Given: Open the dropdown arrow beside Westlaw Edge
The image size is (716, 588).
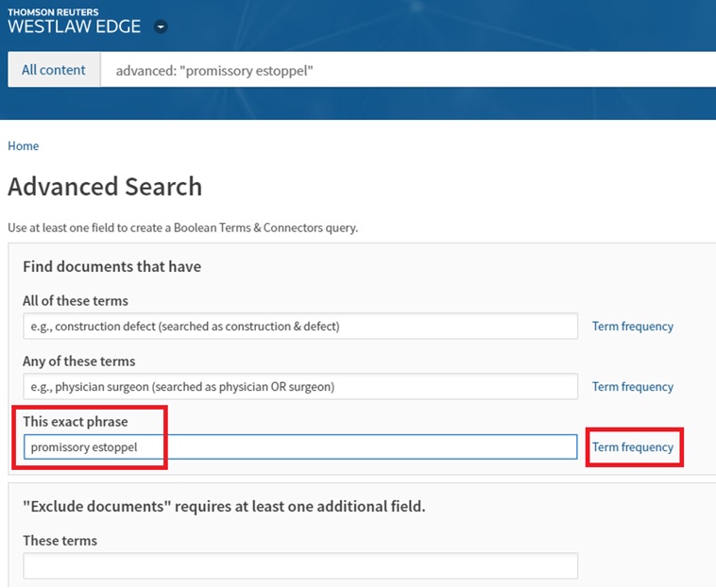Looking at the screenshot, I should [x=161, y=27].
